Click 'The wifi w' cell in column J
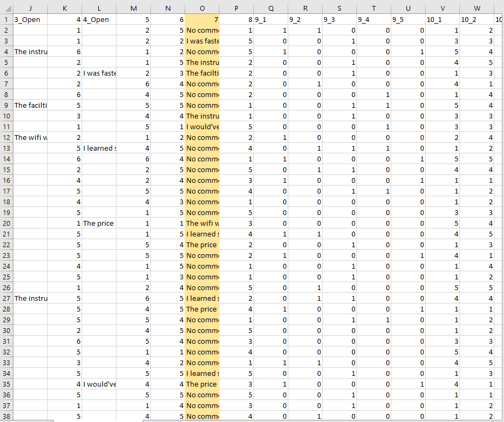Image resolution: width=504 pixels, height=422 pixels. coord(30,138)
